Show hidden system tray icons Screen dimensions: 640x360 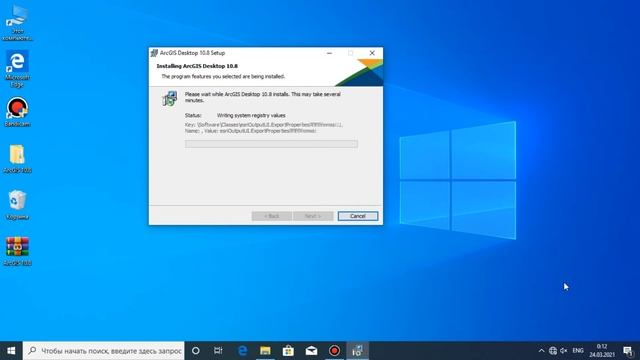[x=541, y=351]
